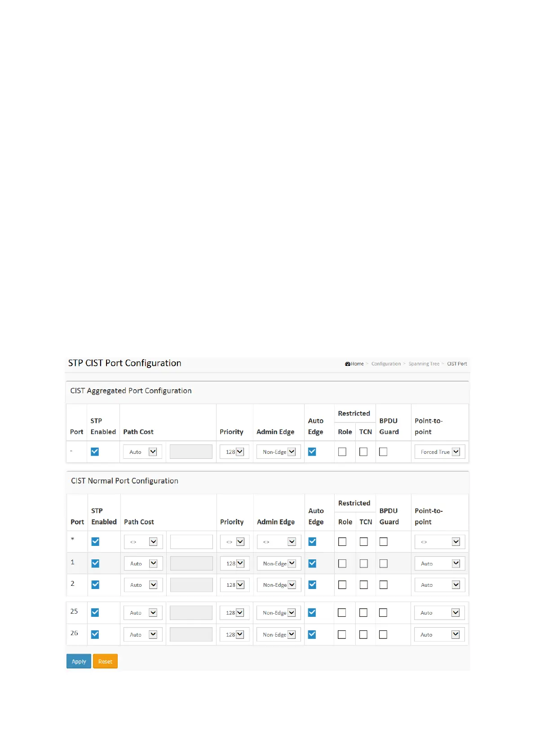Image resolution: width=535 pixels, height=756 pixels.
Task: Check aggregated port BPDU Guard checkbox
Action: coord(383,452)
